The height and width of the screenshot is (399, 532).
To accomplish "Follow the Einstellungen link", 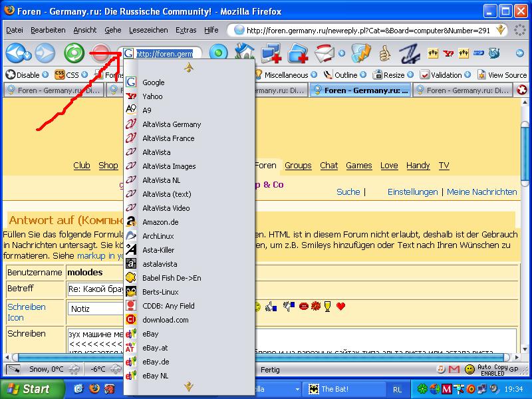I will click(x=412, y=192).
